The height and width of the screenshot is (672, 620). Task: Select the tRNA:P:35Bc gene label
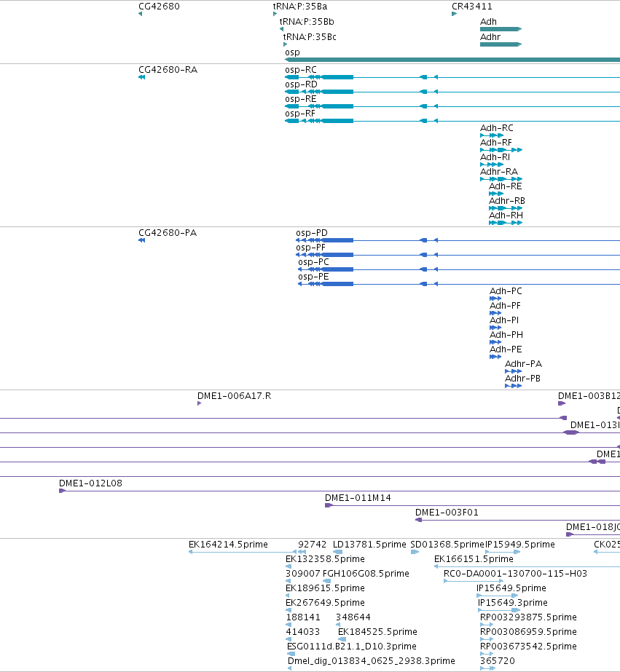pyautogui.click(x=310, y=37)
